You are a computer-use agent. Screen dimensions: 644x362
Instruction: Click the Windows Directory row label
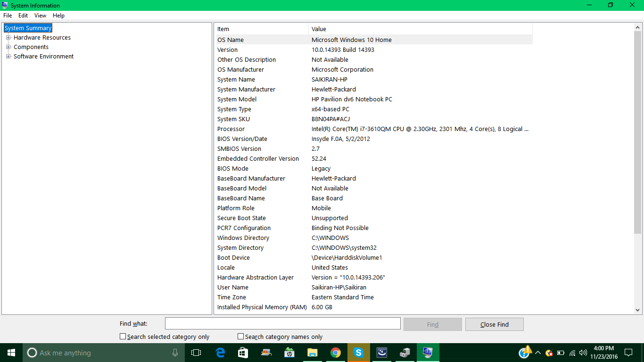click(x=243, y=238)
